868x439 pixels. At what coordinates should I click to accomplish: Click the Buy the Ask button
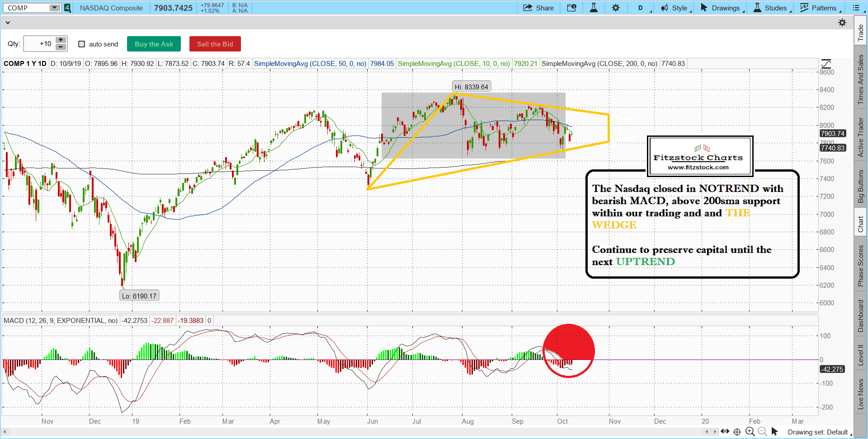pos(154,44)
